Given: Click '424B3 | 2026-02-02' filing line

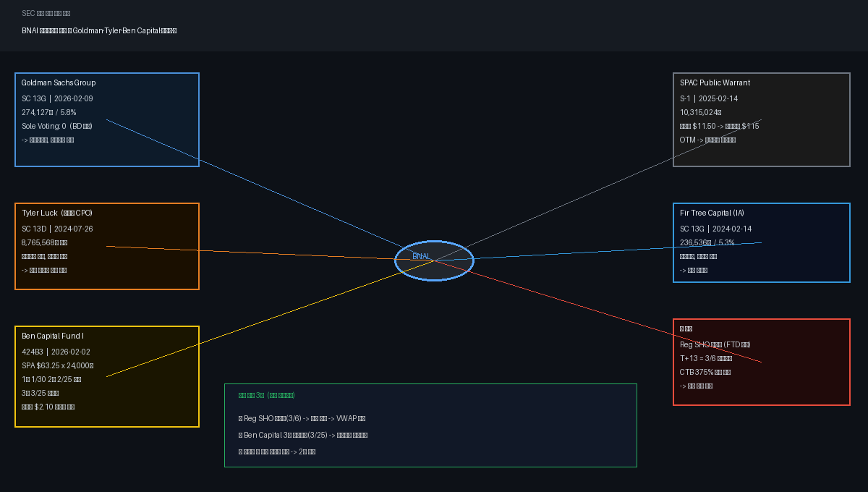Looking at the screenshot, I should pos(56,352).
